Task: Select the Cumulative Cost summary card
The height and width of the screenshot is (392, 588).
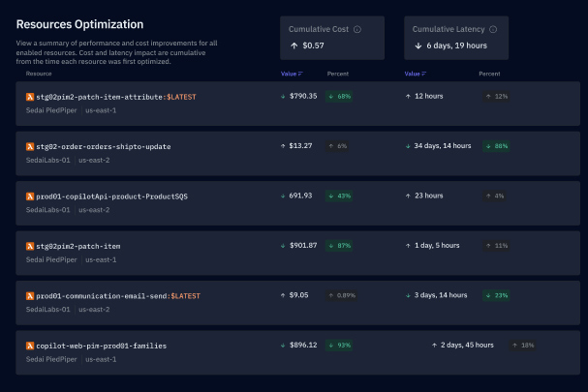Action: (331, 38)
